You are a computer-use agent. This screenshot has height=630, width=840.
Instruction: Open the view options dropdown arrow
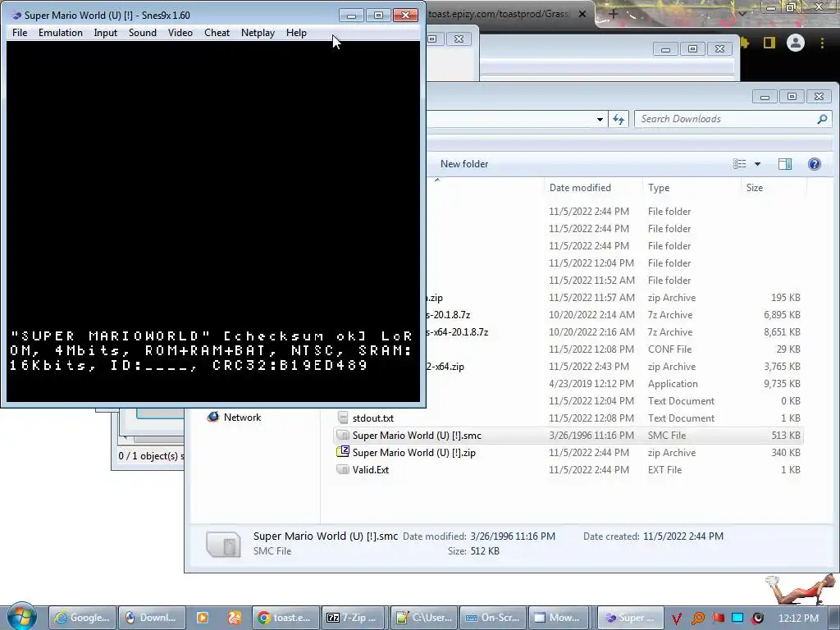click(x=757, y=164)
